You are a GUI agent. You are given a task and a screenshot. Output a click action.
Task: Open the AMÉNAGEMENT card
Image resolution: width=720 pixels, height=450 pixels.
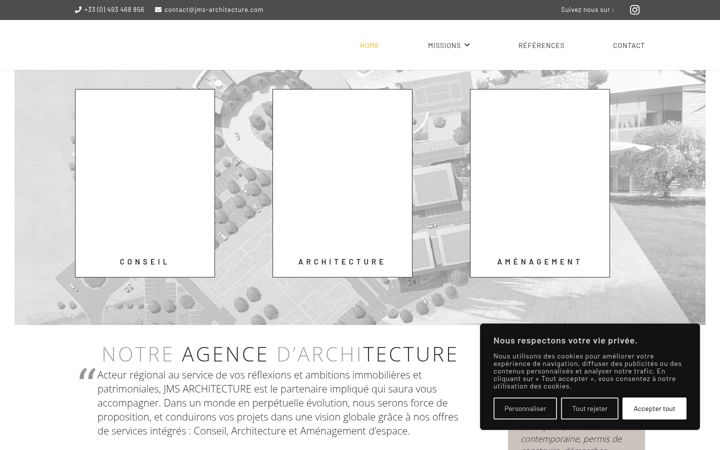click(540, 183)
